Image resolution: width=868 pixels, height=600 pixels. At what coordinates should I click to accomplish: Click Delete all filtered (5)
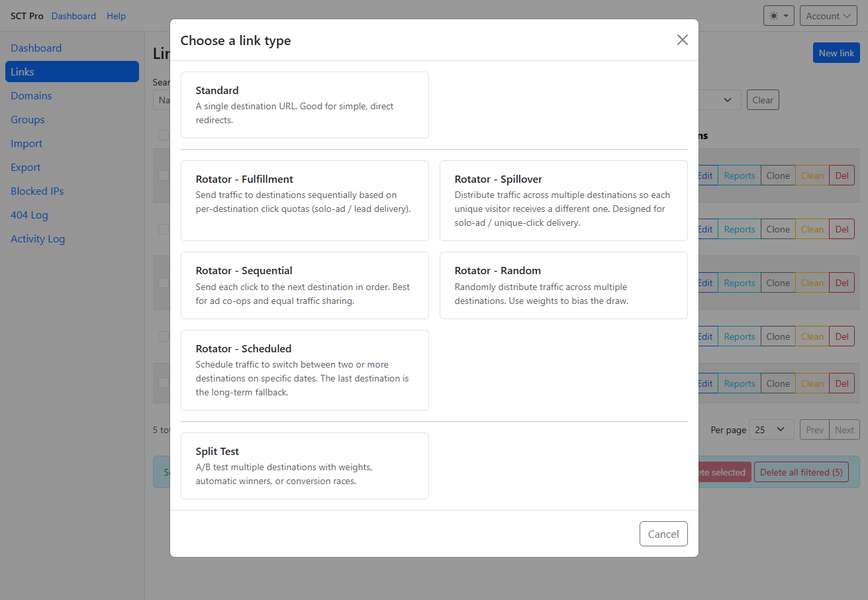pyautogui.click(x=801, y=472)
